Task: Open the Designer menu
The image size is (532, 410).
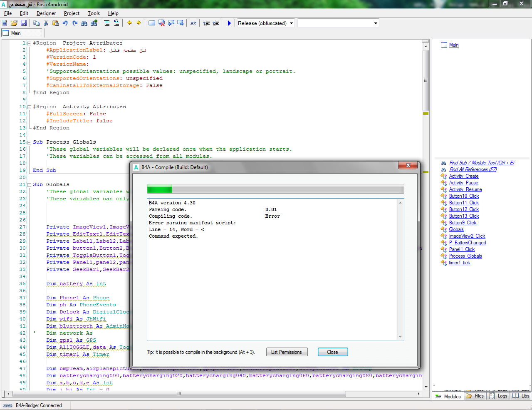Action: [46, 13]
